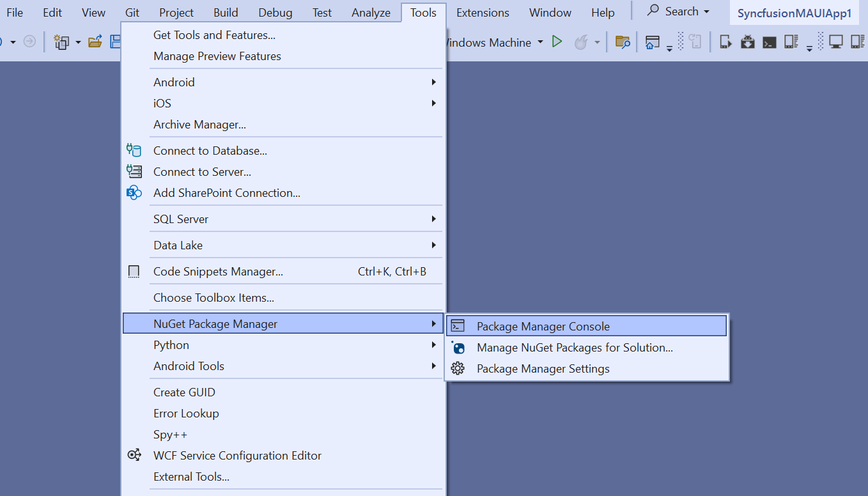
Task: Click the terminal console toolbar icon
Action: [x=770, y=42]
